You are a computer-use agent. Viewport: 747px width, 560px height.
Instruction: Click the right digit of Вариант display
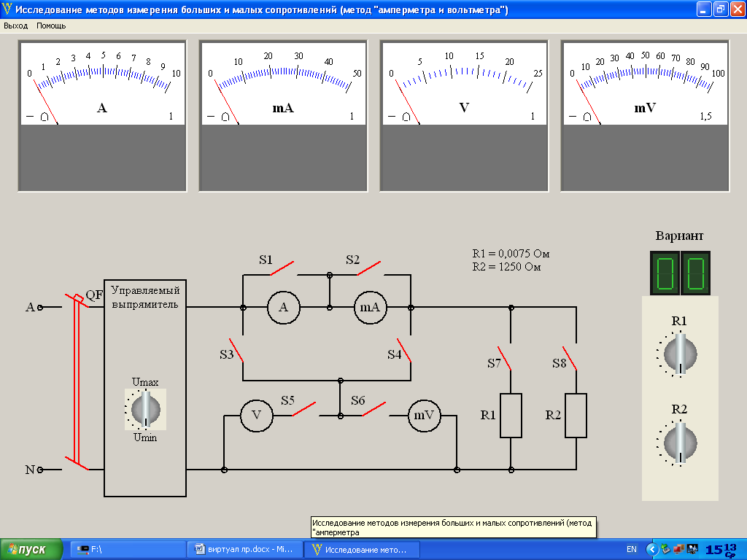click(695, 273)
